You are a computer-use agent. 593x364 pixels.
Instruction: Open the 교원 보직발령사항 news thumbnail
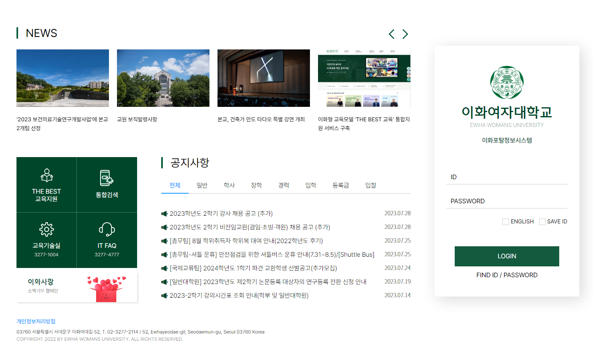[163, 78]
